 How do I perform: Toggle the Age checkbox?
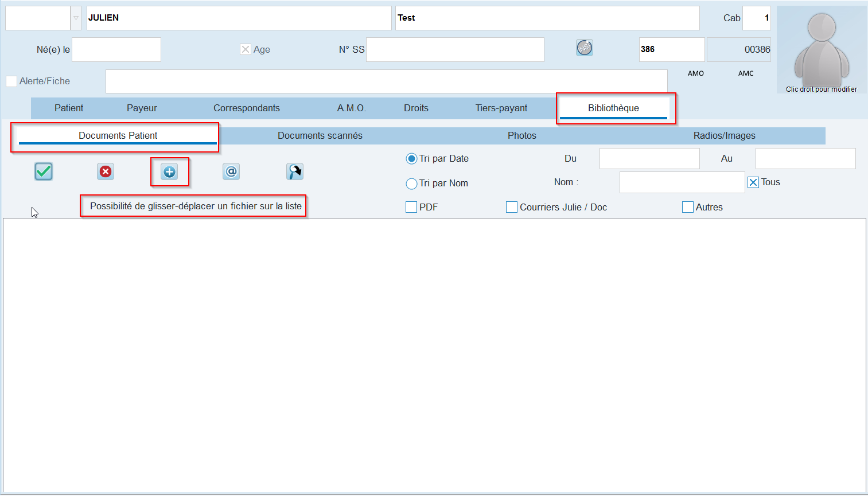click(246, 49)
